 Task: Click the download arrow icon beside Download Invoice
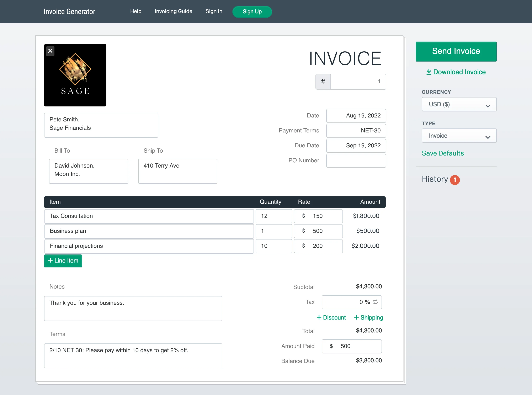(x=429, y=72)
